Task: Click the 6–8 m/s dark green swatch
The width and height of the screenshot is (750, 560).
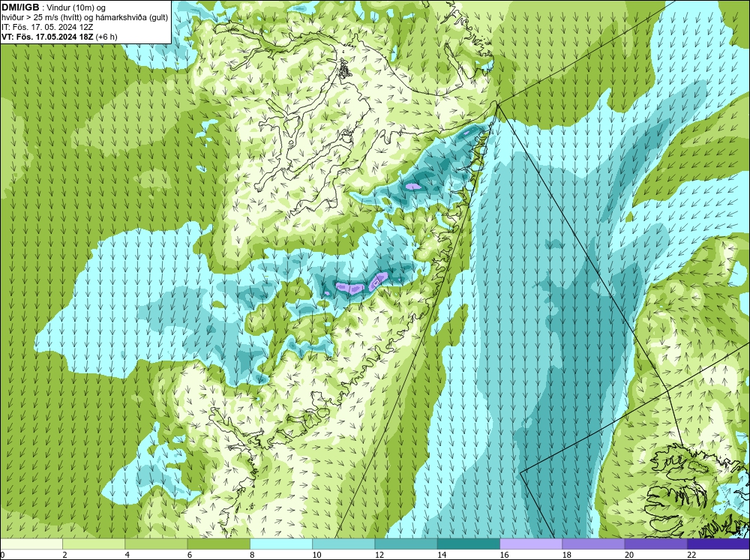Action: [x=218, y=544]
